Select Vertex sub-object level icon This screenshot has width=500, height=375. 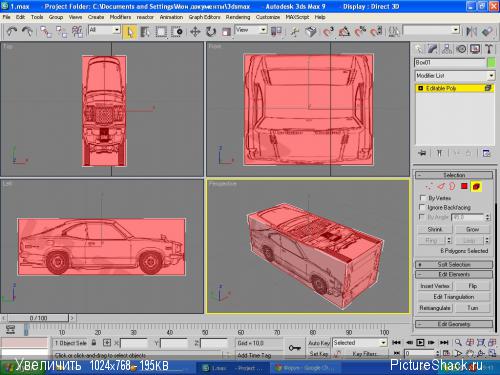point(429,186)
